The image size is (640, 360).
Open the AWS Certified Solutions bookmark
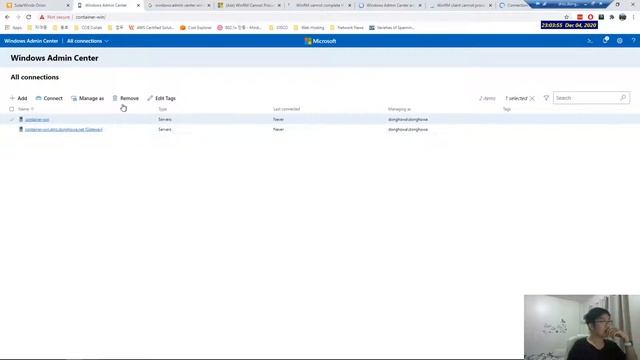tap(151, 28)
